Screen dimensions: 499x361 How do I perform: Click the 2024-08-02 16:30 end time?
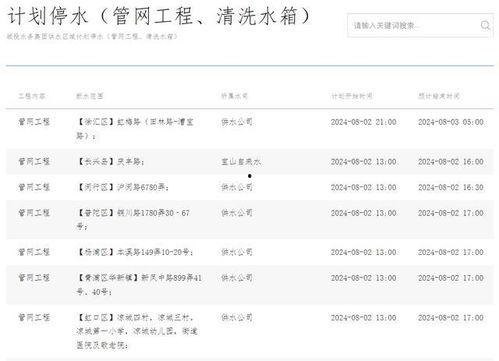click(x=451, y=187)
